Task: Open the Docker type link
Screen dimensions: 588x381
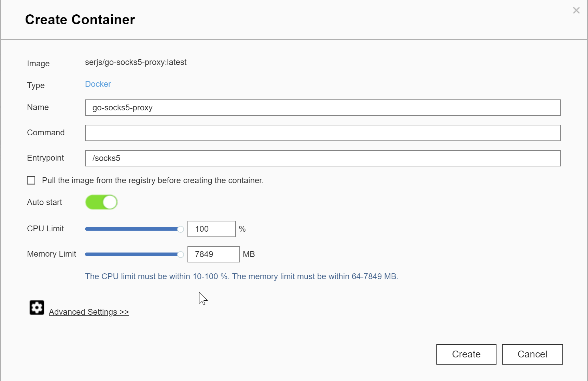Action: [98, 84]
